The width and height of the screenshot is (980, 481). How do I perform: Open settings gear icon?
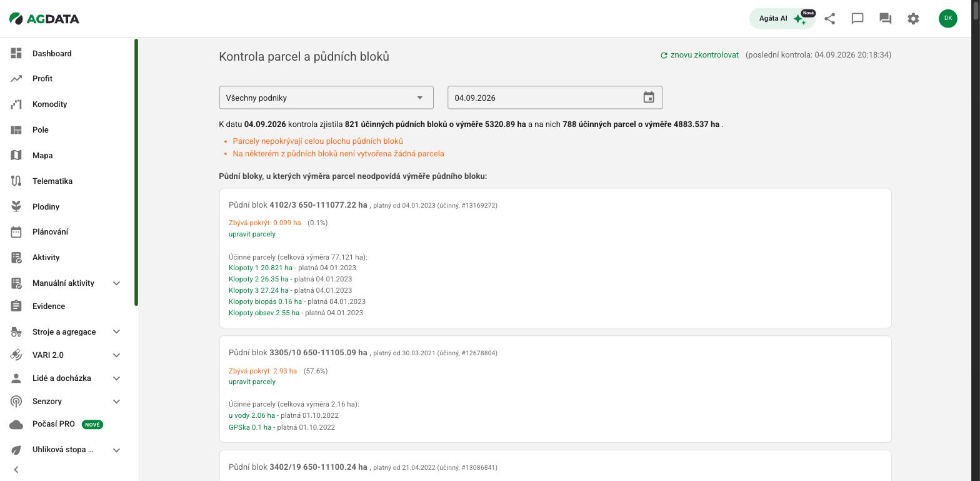pyautogui.click(x=913, y=19)
